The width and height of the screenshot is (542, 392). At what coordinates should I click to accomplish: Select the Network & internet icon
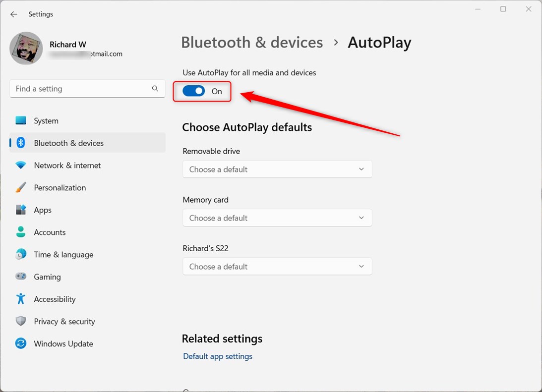point(20,165)
